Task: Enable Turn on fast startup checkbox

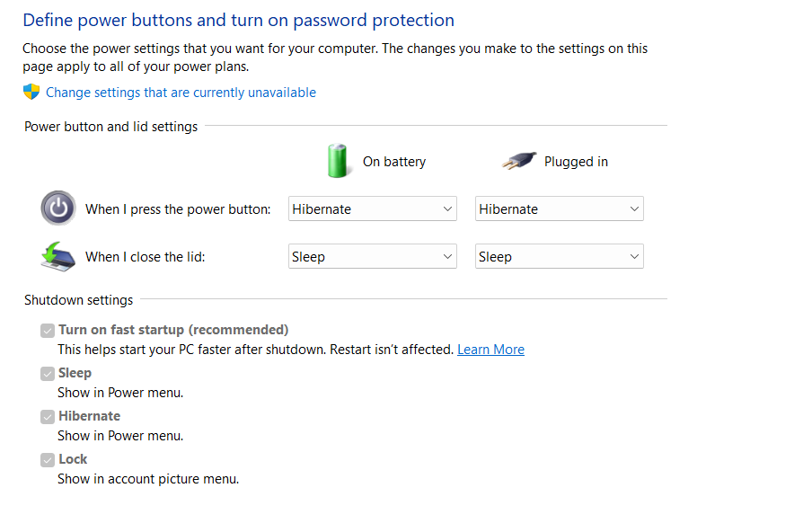Action: (47, 330)
